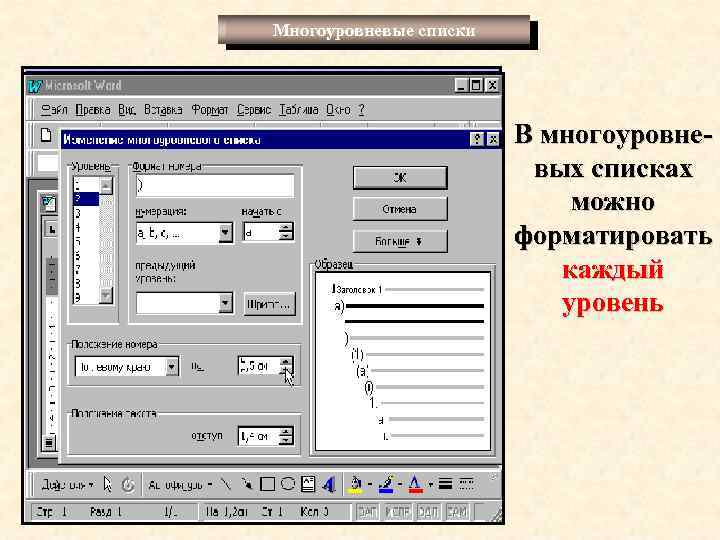Select the Select Objects arrow tool
720x540 pixels.
coord(107,484)
